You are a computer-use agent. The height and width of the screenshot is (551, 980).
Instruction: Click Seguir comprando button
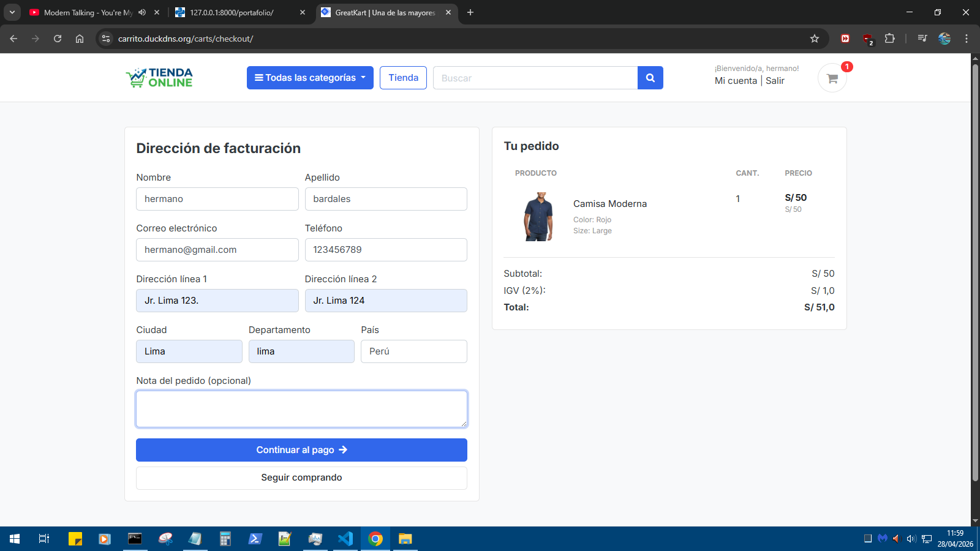point(301,478)
